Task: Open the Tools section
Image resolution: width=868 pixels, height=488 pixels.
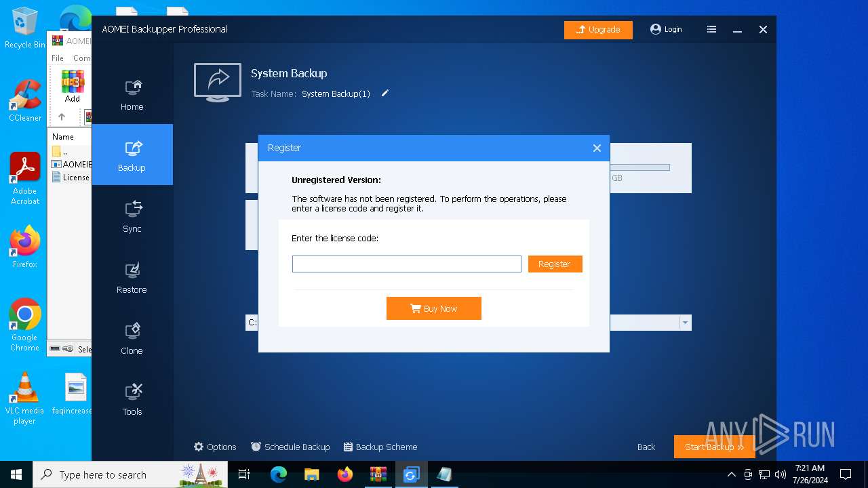Action: [132, 399]
